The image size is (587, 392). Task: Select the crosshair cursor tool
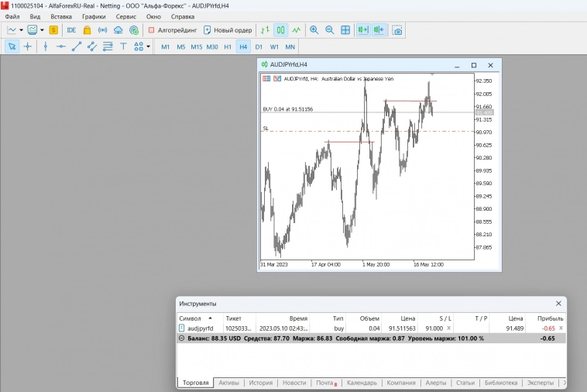pos(28,46)
